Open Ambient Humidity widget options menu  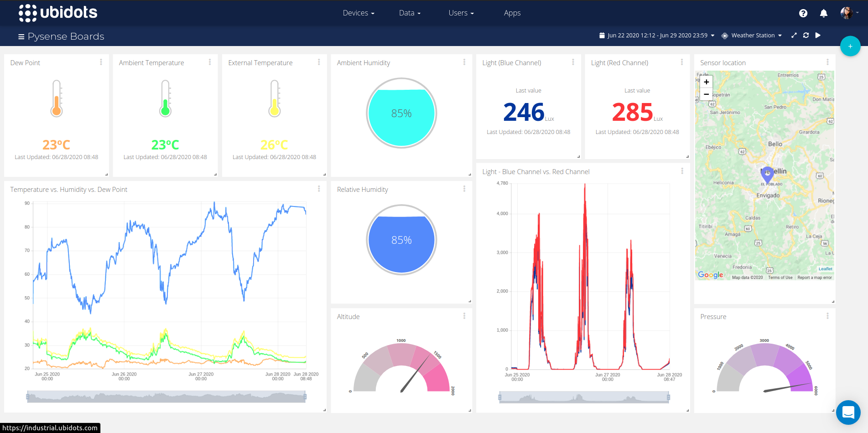tap(464, 62)
